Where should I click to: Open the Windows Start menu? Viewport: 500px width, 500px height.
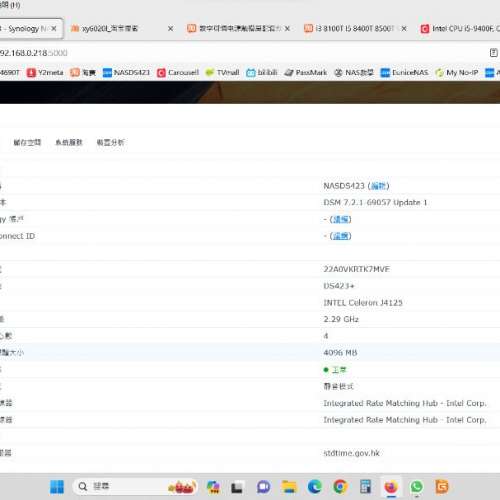[57, 487]
